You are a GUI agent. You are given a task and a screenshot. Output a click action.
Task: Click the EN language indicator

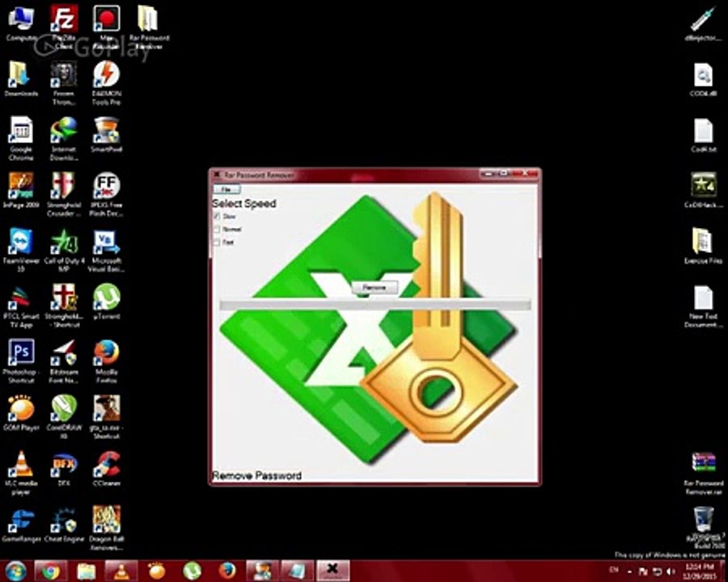pyautogui.click(x=614, y=570)
